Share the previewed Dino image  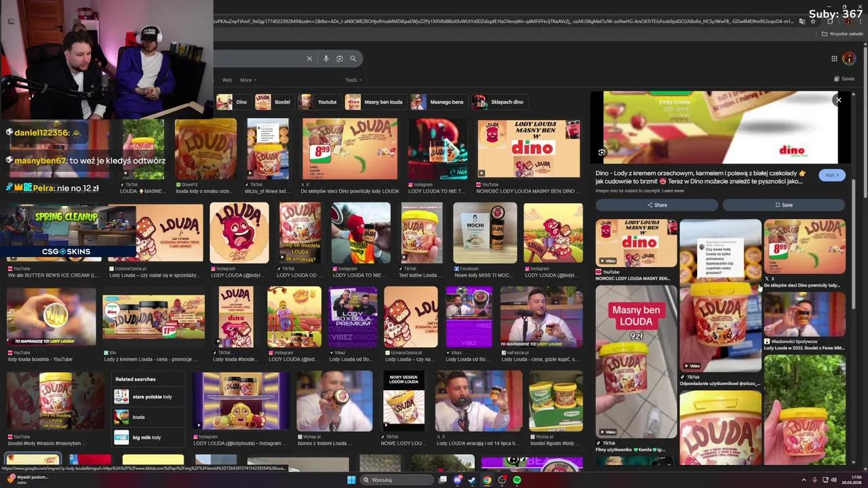pos(656,205)
